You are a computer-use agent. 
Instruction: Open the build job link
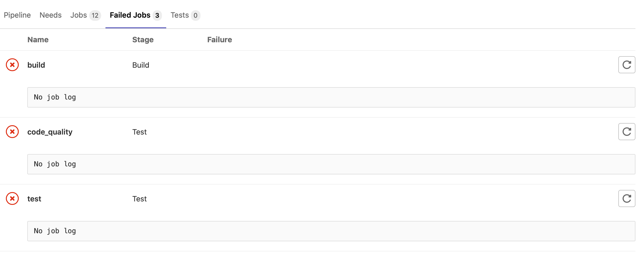36,65
